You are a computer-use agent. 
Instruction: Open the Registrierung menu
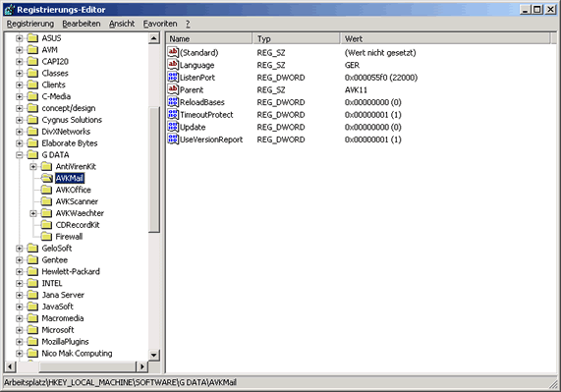pyautogui.click(x=30, y=24)
